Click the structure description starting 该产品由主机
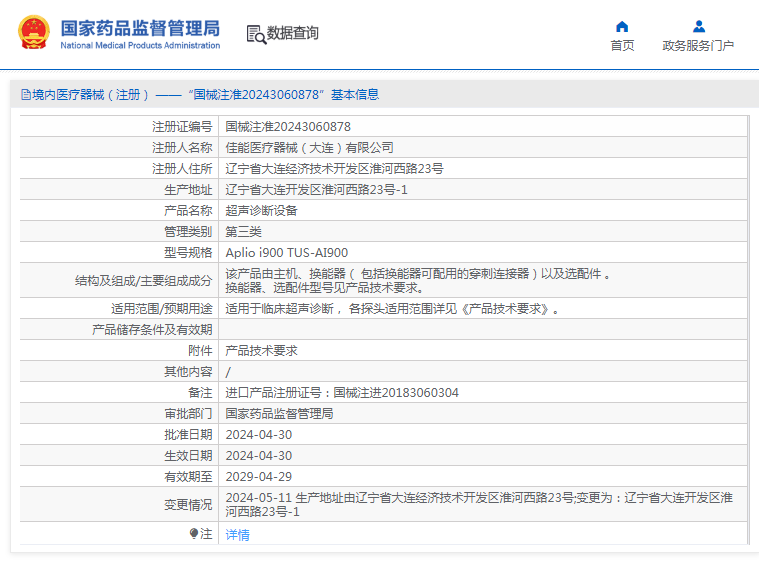The width and height of the screenshot is (759, 562). pyautogui.click(x=418, y=281)
